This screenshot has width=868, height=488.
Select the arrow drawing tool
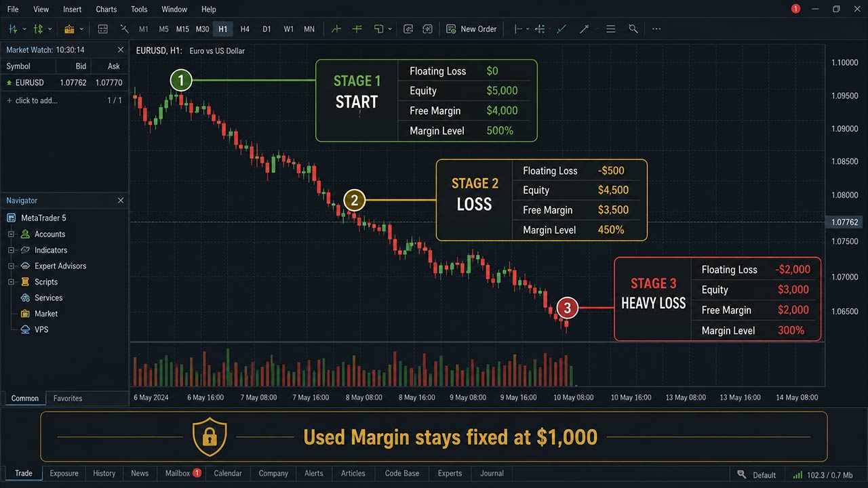(x=584, y=29)
